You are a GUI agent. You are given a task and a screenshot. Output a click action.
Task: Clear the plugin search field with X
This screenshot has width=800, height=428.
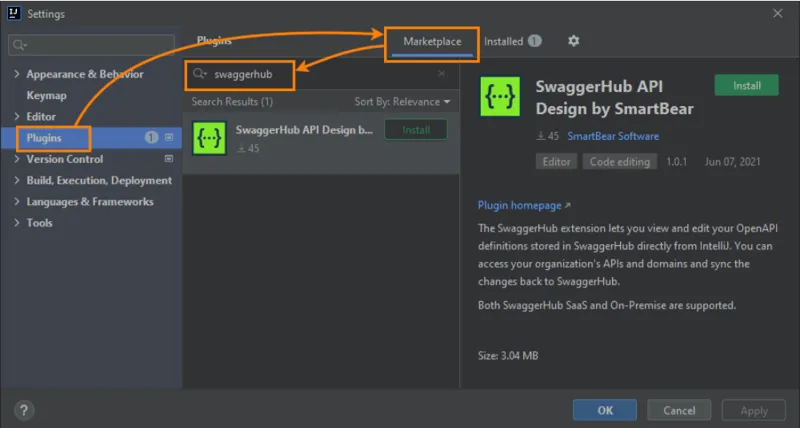[x=442, y=74]
